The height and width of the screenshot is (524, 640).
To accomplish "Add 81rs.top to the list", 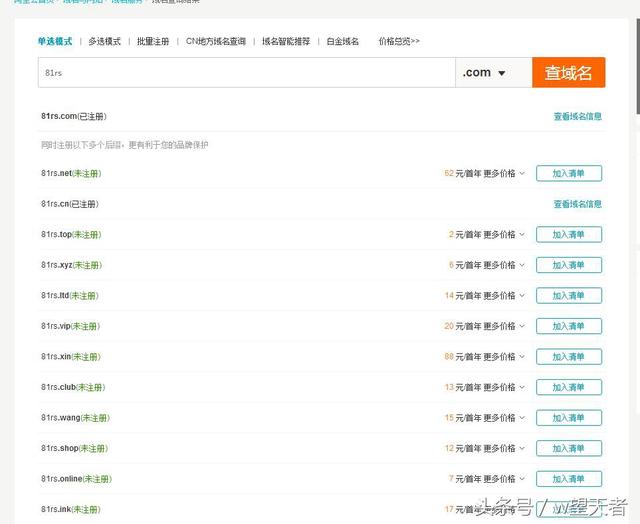I will [x=569, y=235].
